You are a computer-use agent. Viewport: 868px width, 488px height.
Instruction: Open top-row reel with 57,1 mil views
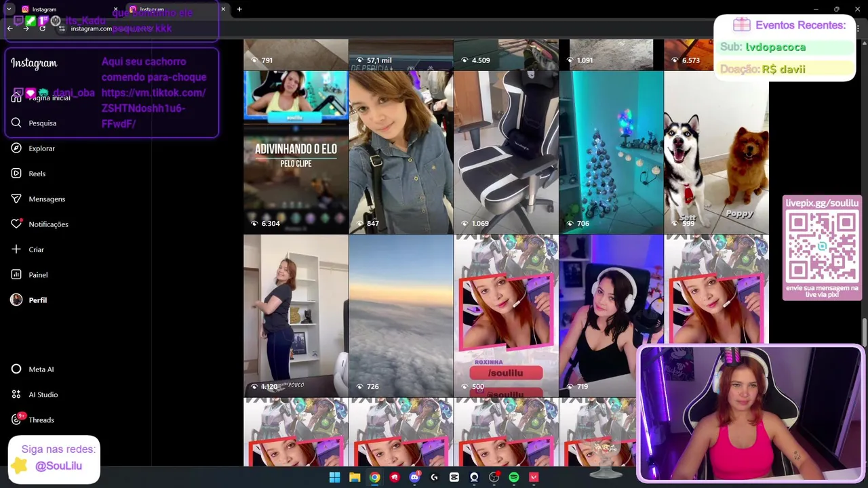[x=401, y=55]
